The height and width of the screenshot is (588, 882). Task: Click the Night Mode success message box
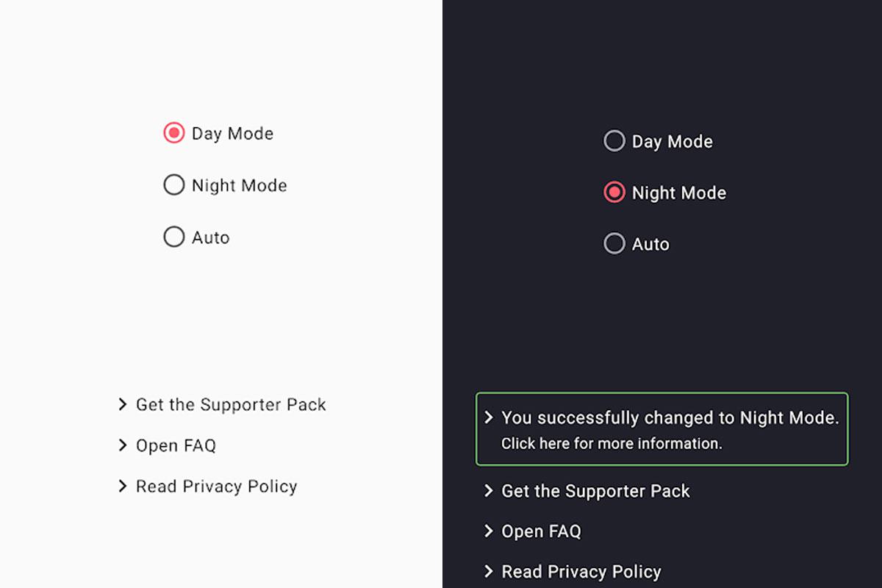661,429
